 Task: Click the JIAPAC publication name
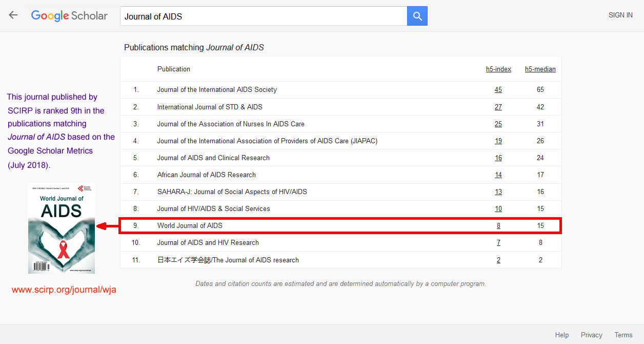pyautogui.click(x=267, y=141)
